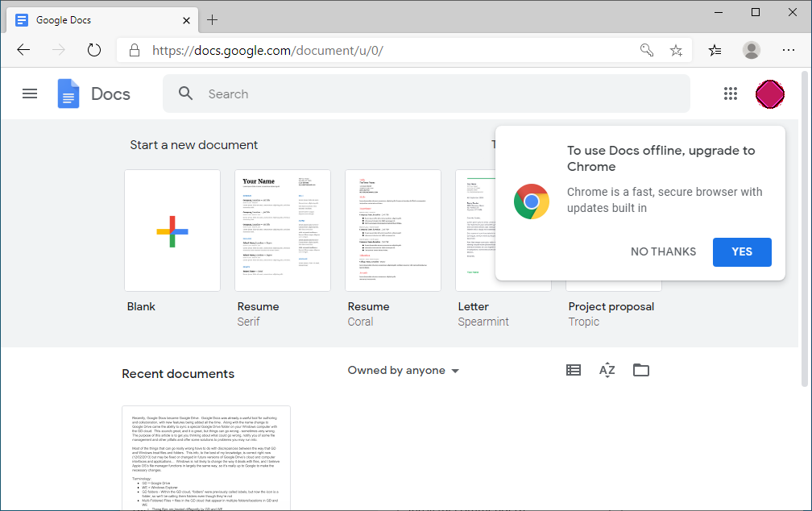
Task: Click the Chrome logo in popup
Action: tap(532, 201)
